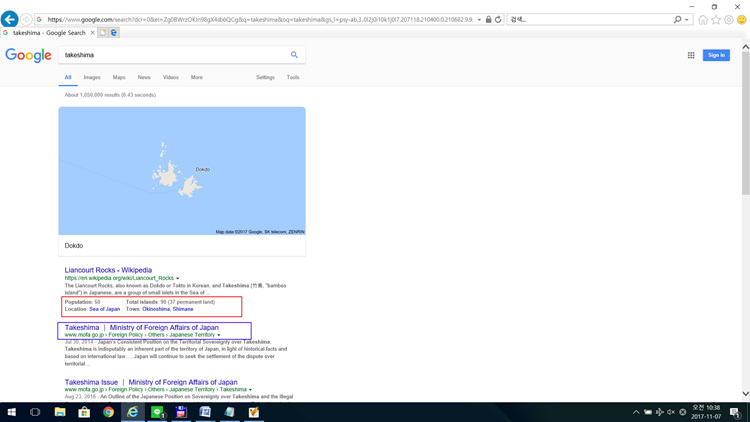Open Task View on the taskbar
Image resolution: width=750 pixels, height=422 pixels.
35,412
